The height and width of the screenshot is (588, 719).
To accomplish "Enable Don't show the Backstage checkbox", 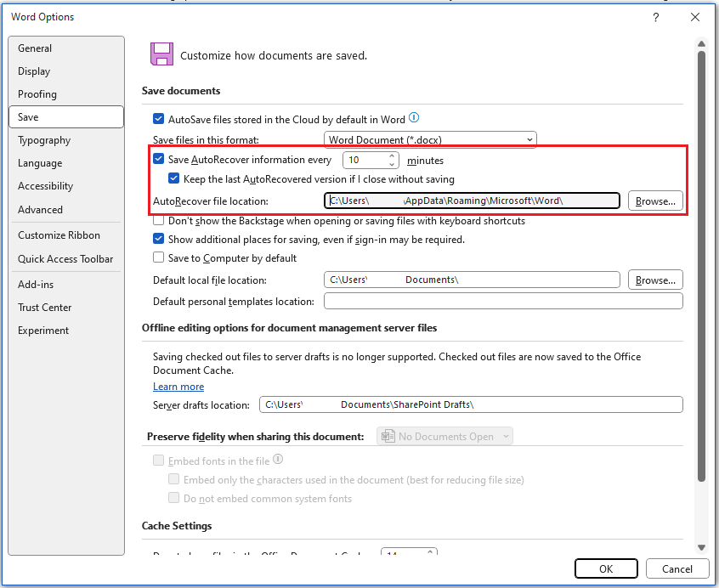I will 158,220.
